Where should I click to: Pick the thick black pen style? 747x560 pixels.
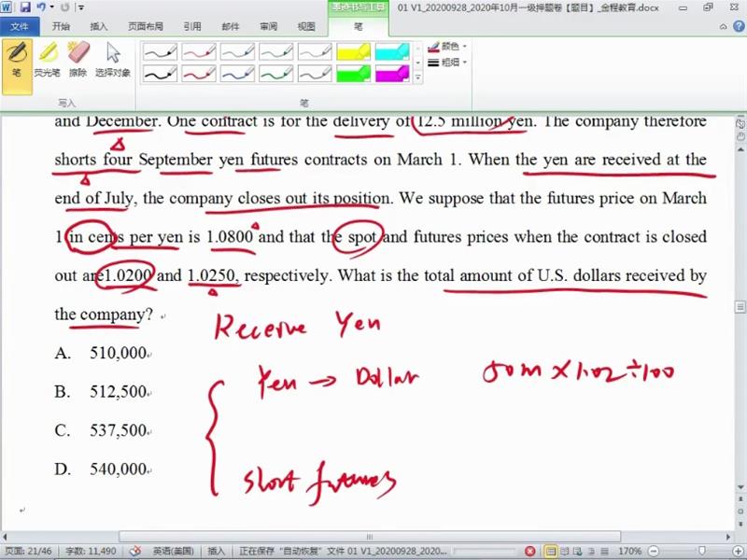(x=160, y=74)
